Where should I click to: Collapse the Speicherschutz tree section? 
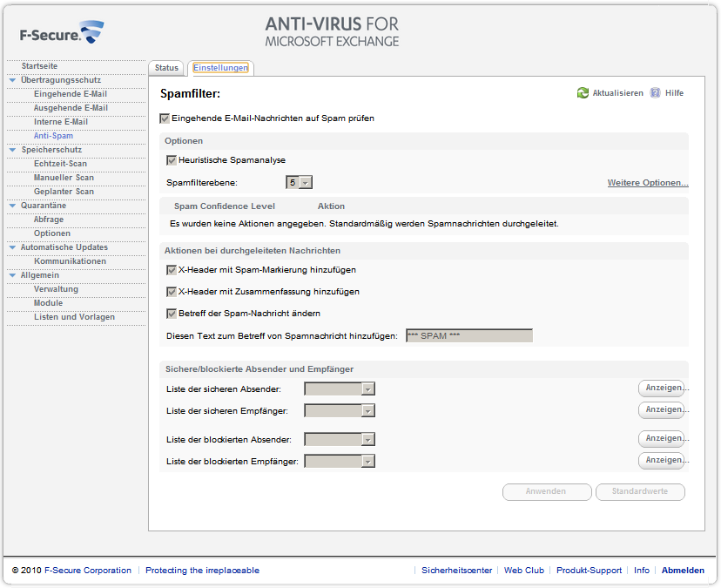[12, 150]
